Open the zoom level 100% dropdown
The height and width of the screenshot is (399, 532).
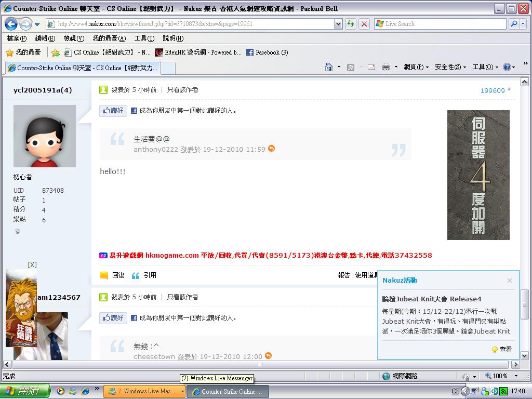pyautogui.click(x=516, y=376)
